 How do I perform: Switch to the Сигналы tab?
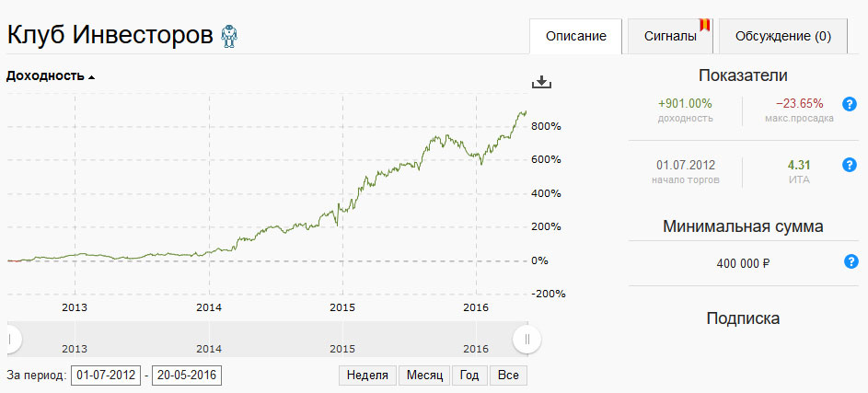671,37
